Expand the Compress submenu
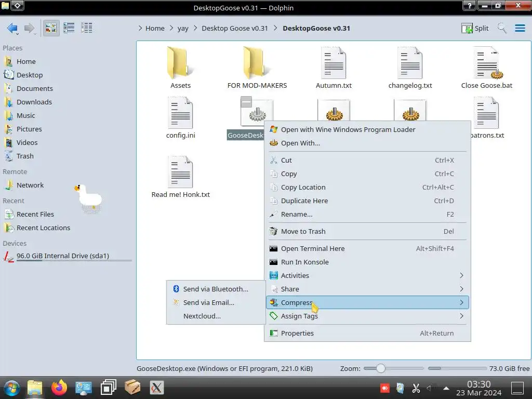 367,302
